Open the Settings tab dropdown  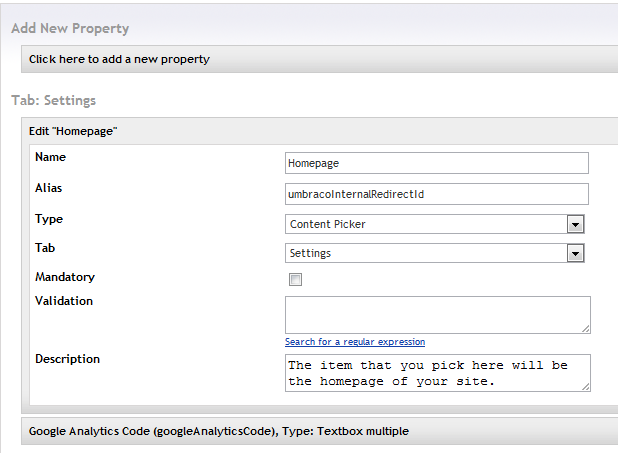coord(435,253)
